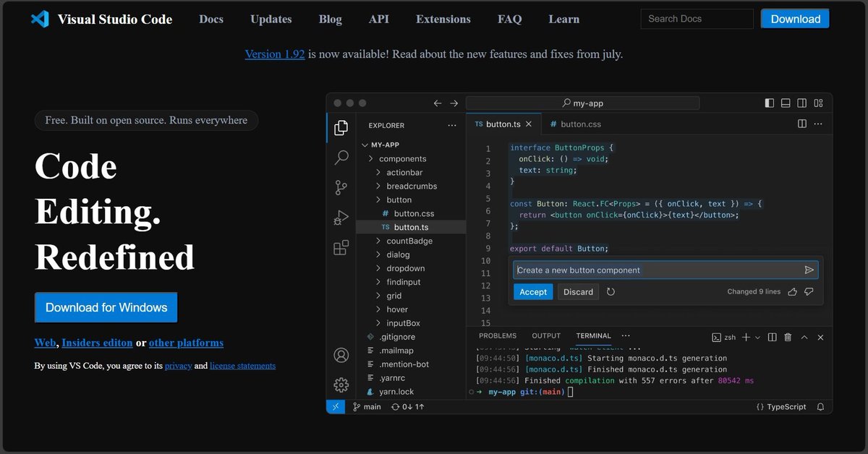
Task: Expand the findinput folder
Action: (x=378, y=282)
